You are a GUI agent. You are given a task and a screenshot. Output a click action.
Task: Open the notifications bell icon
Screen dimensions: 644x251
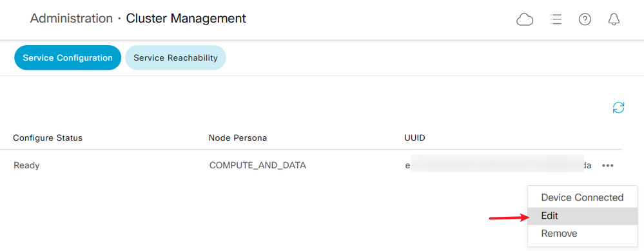[x=614, y=19]
